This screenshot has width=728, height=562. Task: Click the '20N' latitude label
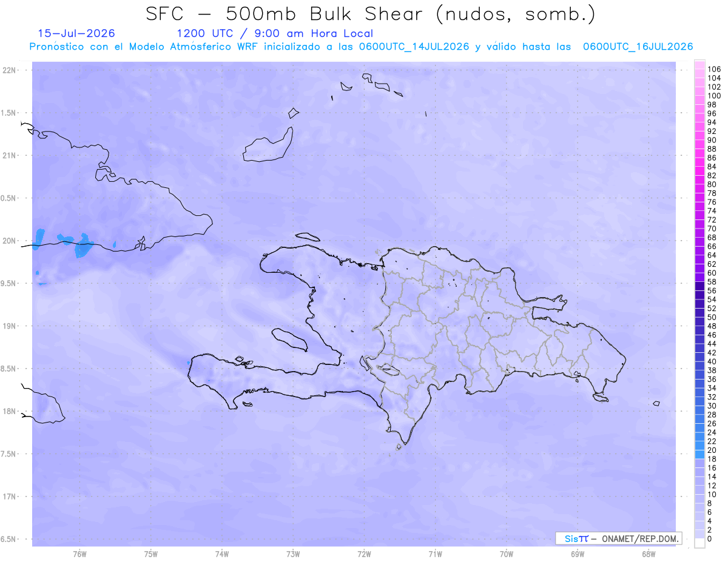(10, 241)
